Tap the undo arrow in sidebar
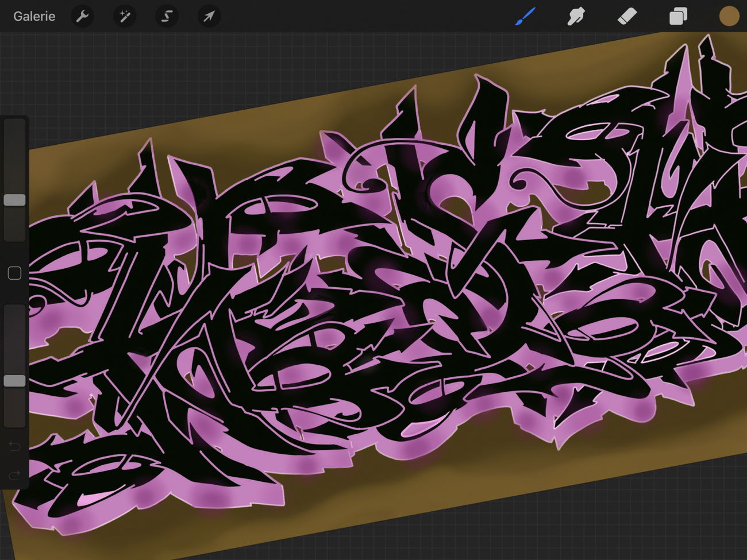Screen dimensions: 747x560 pyautogui.click(x=14, y=446)
